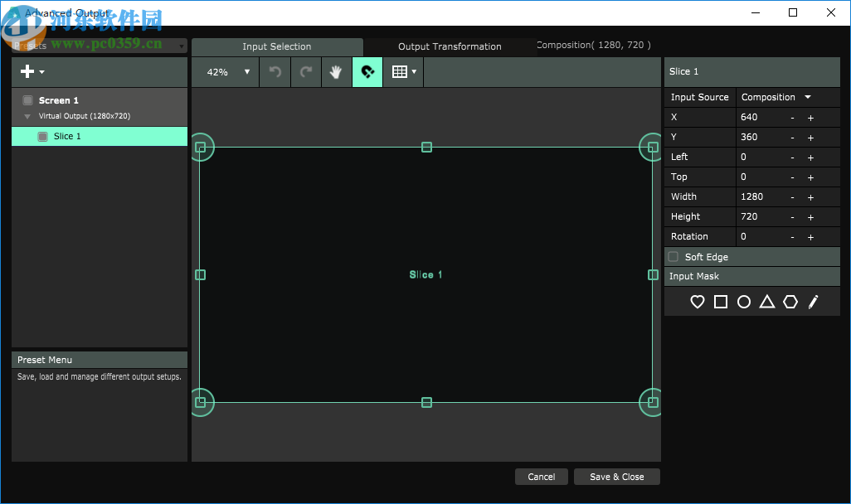This screenshot has height=504, width=851.
Task: Select the hand pan tool
Action: pyautogui.click(x=337, y=71)
